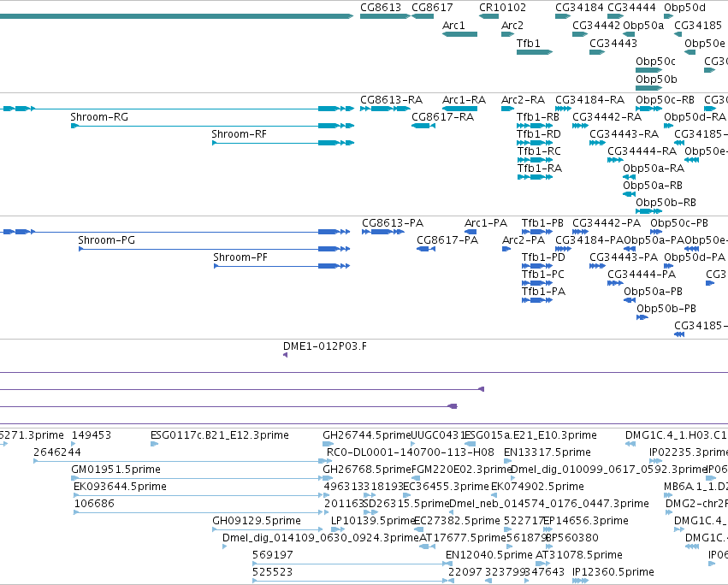
Task: Click the Tfb1-RD transcript label
Action: [539, 134]
